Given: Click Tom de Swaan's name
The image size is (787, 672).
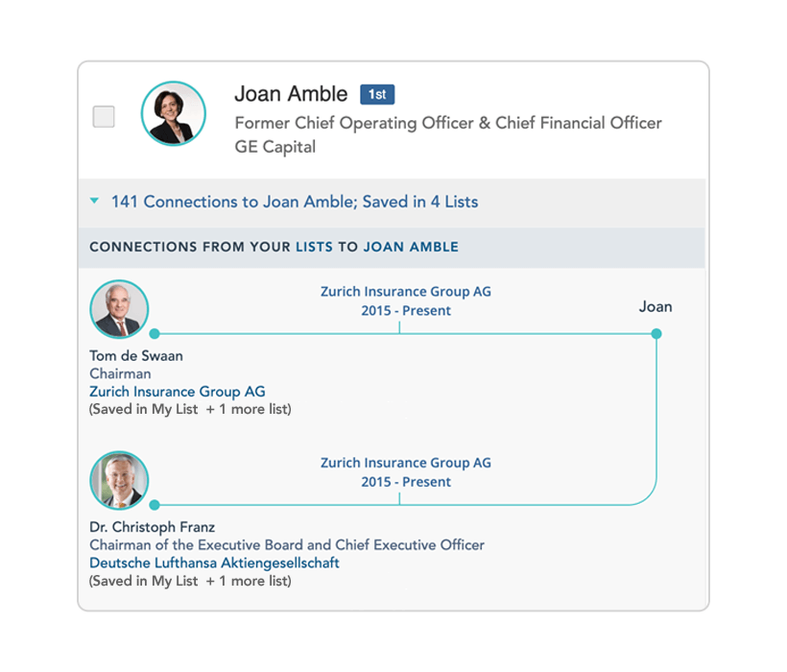Looking at the screenshot, I should coord(136,355).
